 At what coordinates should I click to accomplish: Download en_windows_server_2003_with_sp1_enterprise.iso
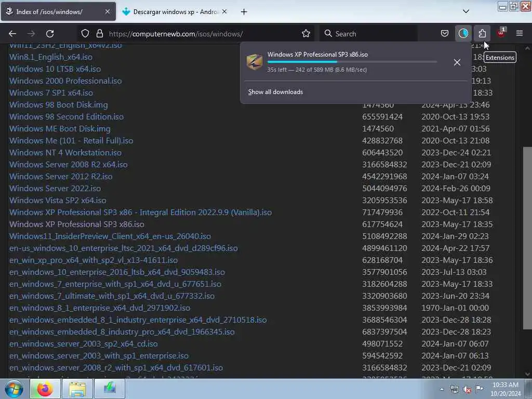tap(99, 355)
